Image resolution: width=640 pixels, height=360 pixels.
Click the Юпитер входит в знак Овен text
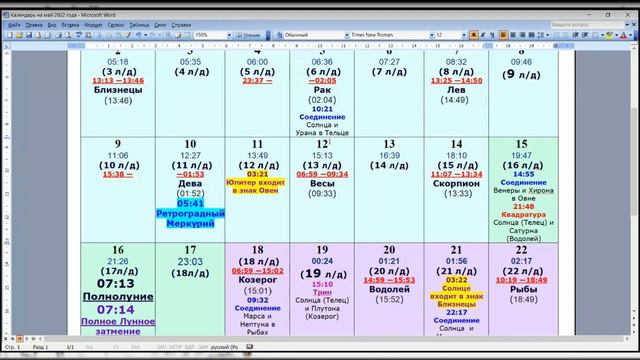pos(256,186)
